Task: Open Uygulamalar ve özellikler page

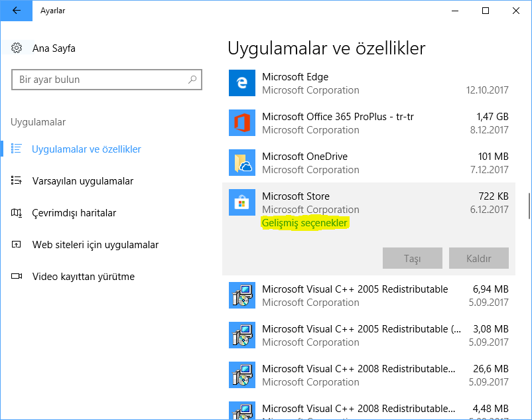Action: tap(86, 149)
